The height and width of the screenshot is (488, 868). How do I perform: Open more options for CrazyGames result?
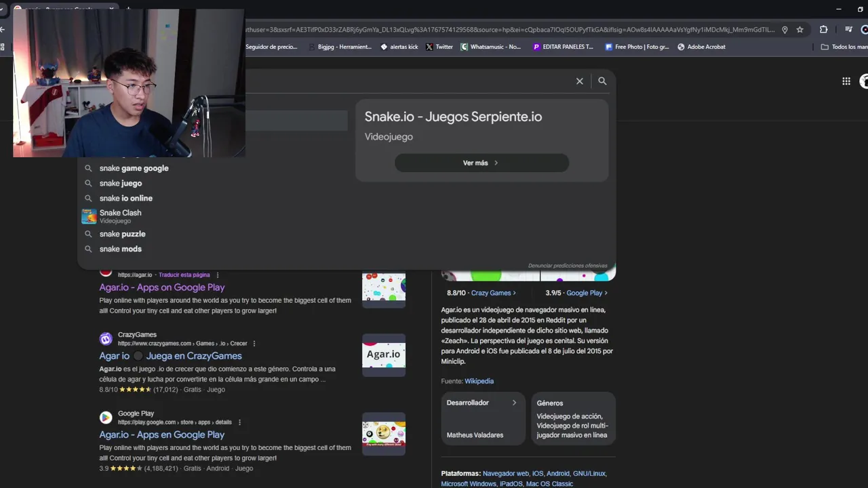[254, 344]
